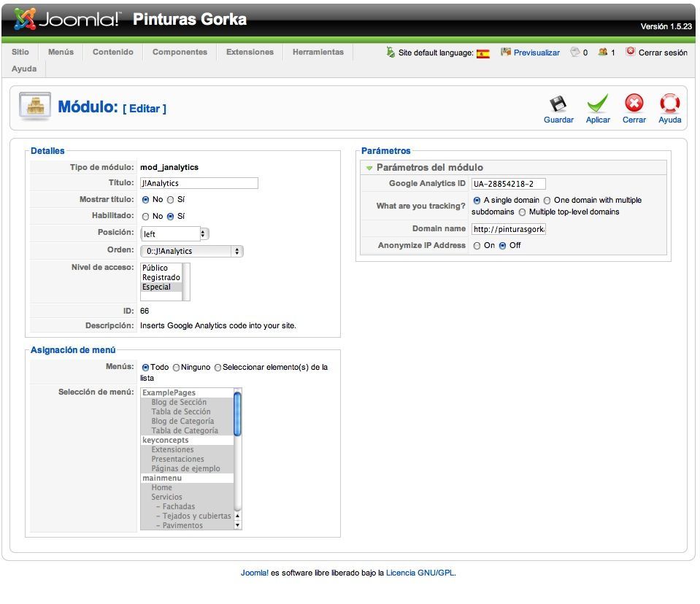
Task: Click the Ayuda lifebuoy icon
Action: 669,103
